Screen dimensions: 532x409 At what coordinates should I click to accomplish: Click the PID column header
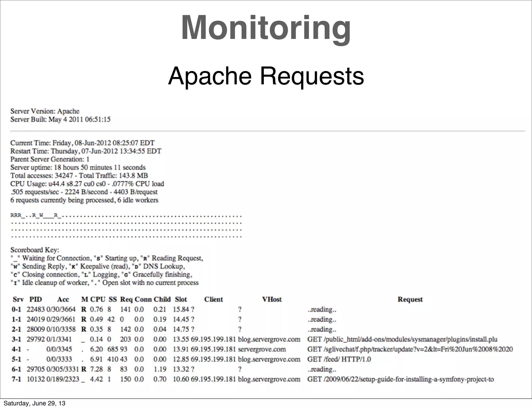tap(36, 299)
